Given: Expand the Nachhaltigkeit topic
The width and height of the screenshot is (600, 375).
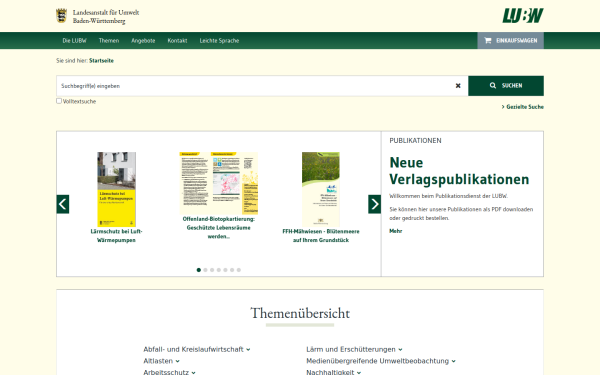Looking at the screenshot, I should 333,372.
